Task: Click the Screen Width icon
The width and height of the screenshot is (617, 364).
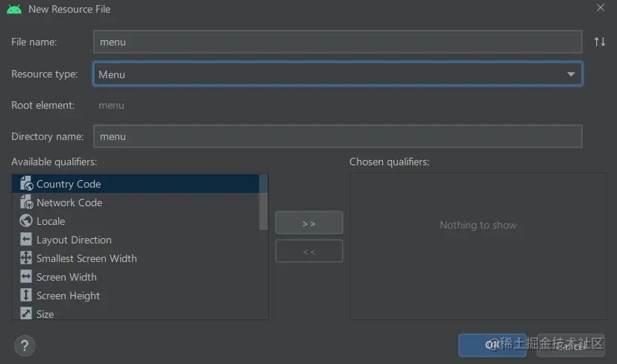Action: [x=26, y=276]
